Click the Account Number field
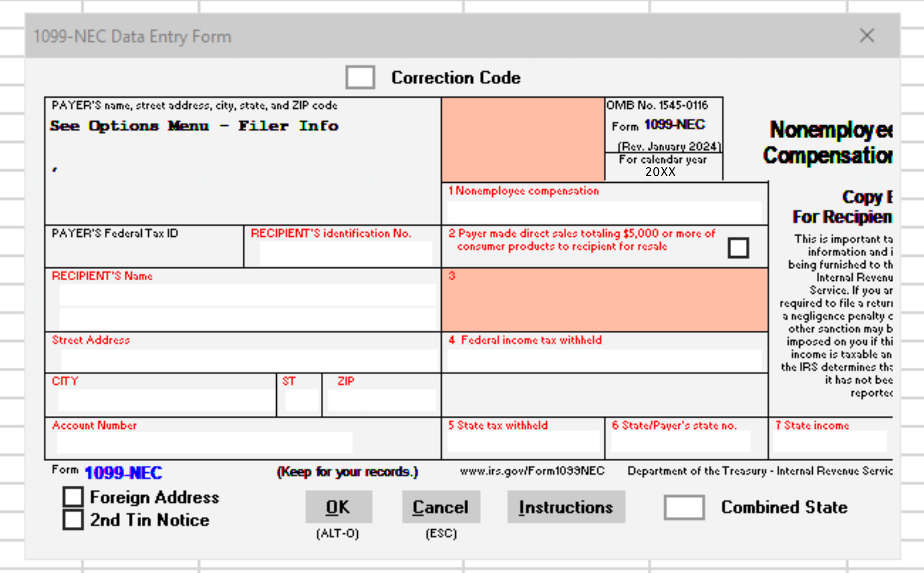The image size is (924, 573). tap(204, 443)
